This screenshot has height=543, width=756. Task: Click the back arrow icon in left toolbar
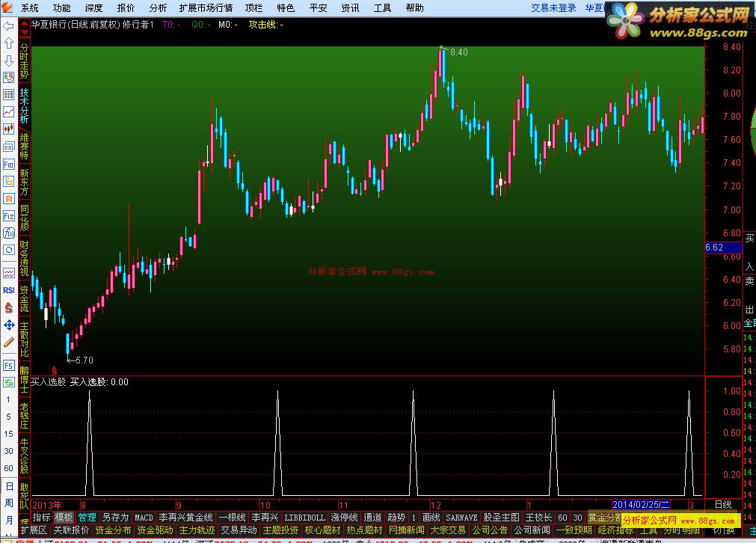point(8,26)
